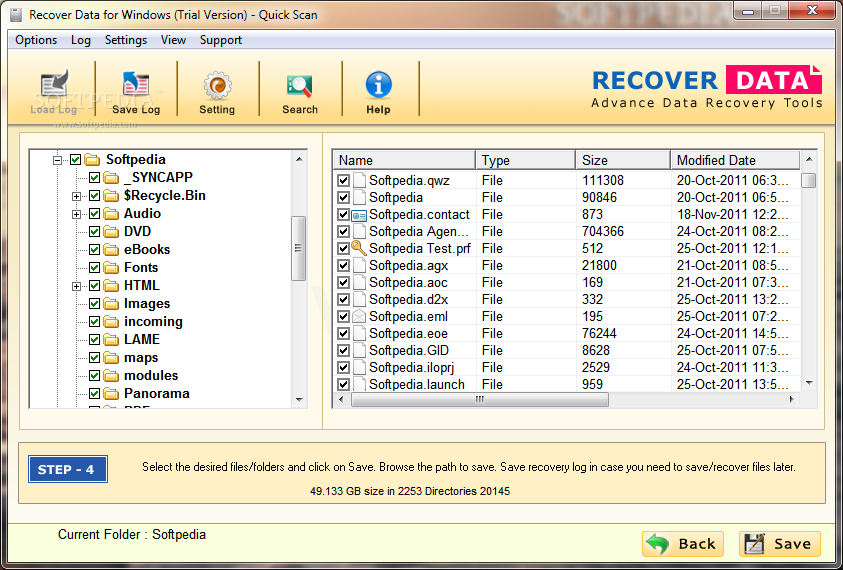
Task: Sort by the Modified Date column header
Action: [735, 160]
